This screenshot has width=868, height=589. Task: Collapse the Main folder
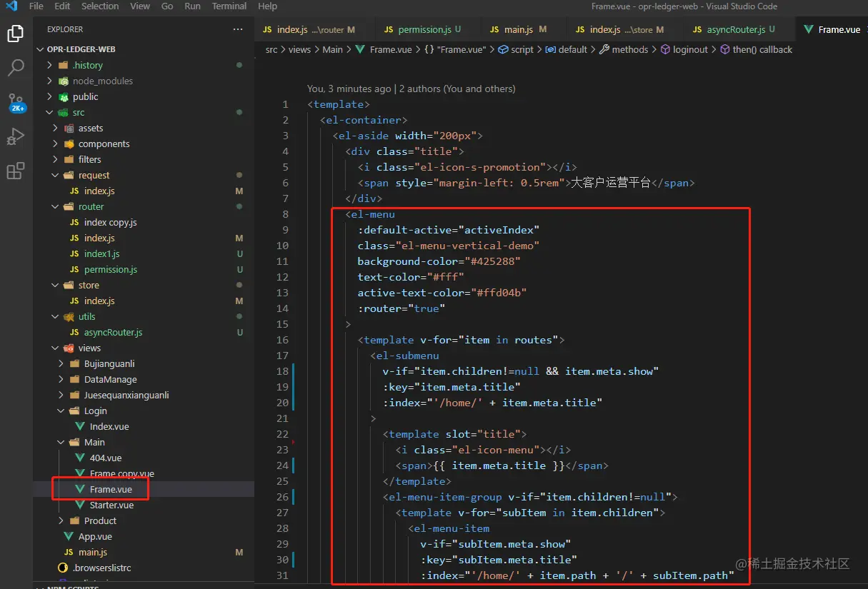[x=94, y=442]
